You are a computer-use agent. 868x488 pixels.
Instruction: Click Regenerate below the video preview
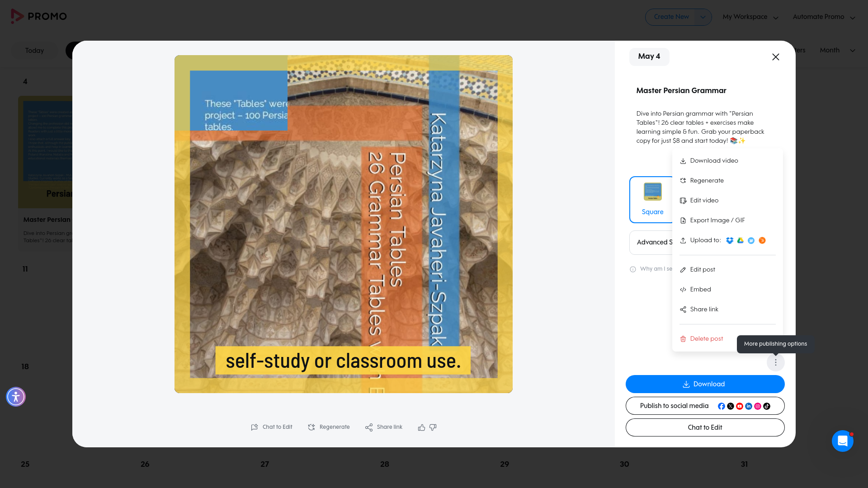point(329,427)
